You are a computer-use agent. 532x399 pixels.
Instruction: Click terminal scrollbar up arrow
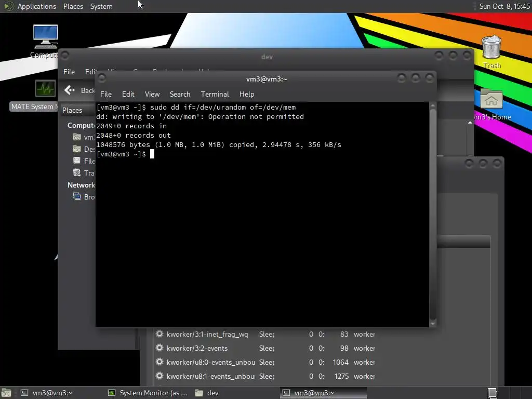(x=433, y=106)
